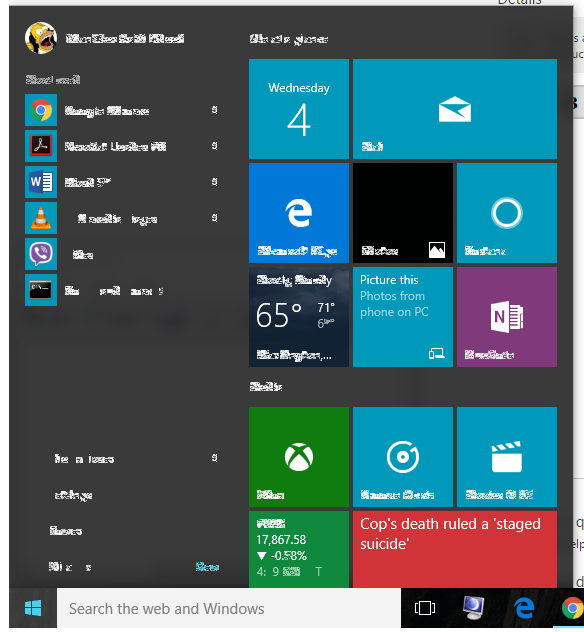Open the Movies & TV clapperboard tile

[x=507, y=457]
